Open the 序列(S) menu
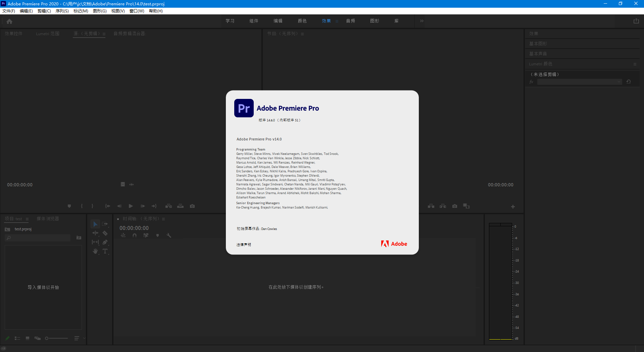The width and height of the screenshot is (644, 352). [x=62, y=11]
